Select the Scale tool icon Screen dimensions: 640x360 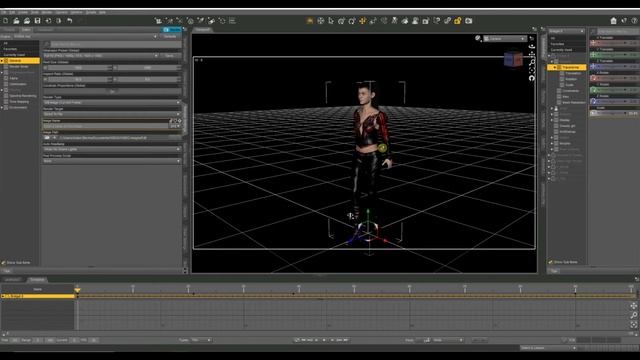tap(373, 20)
